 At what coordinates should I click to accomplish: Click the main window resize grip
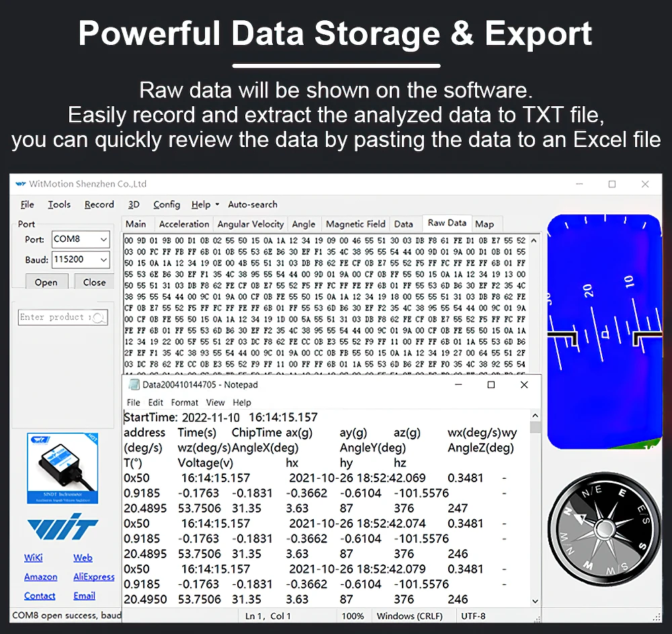click(x=657, y=617)
